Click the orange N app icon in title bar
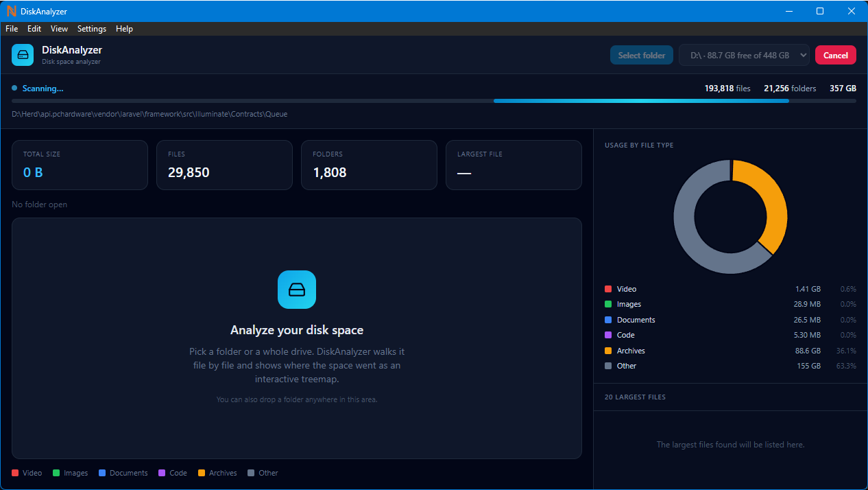Viewport: 868px width, 490px height. click(x=11, y=11)
